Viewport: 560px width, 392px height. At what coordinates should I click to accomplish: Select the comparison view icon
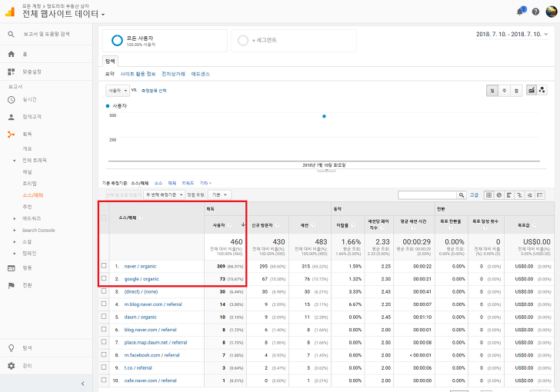(x=519, y=195)
